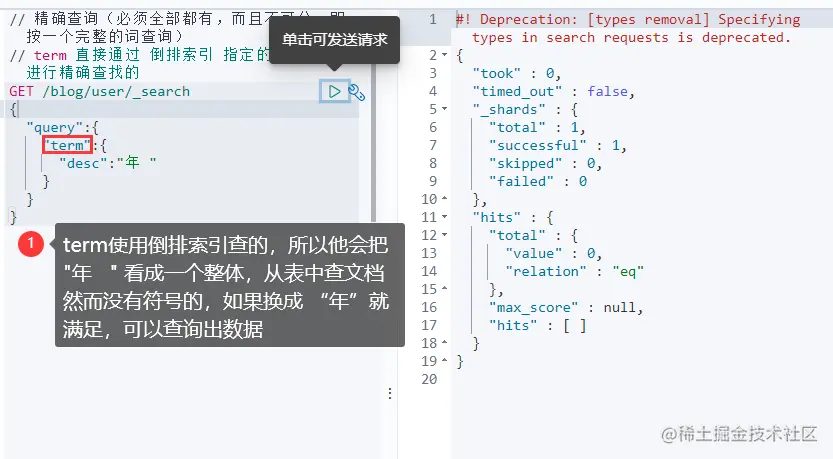833x459 pixels.
Task: Click the "successful" : 1 line
Action: [x=558, y=145]
